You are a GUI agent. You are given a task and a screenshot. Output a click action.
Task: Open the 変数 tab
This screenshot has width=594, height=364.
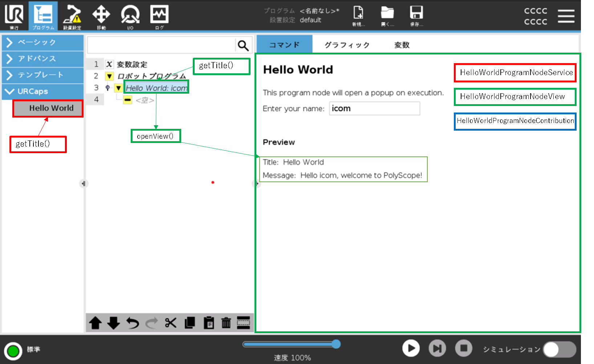(x=402, y=44)
